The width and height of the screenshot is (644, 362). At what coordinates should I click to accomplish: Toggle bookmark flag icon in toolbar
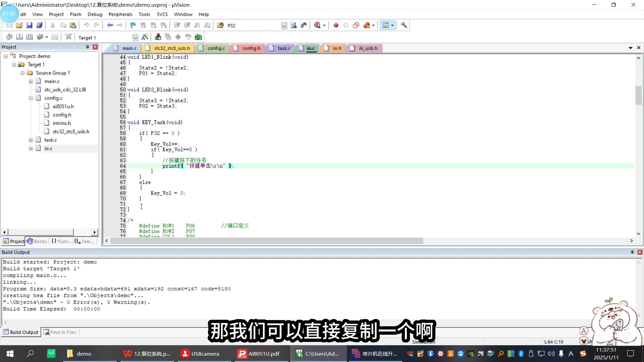pos(133,25)
